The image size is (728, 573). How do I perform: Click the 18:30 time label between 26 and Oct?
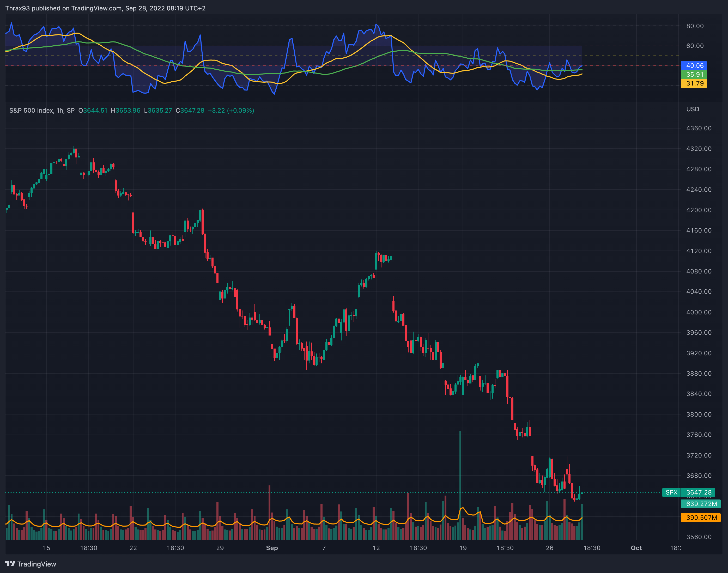coord(592,548)
